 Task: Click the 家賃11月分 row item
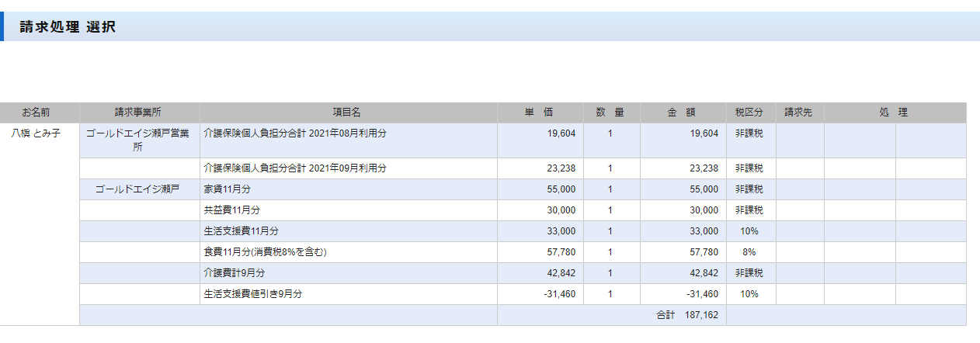[x=227, y=189]
